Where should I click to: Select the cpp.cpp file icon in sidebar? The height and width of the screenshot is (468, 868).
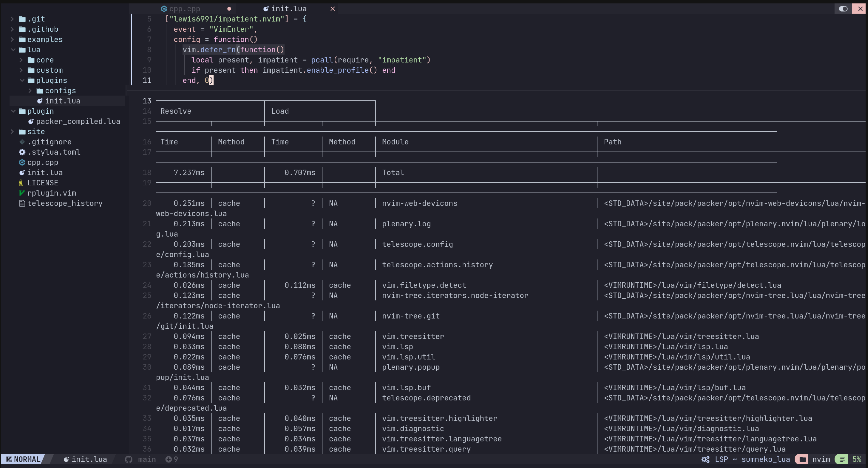point(22,162)
